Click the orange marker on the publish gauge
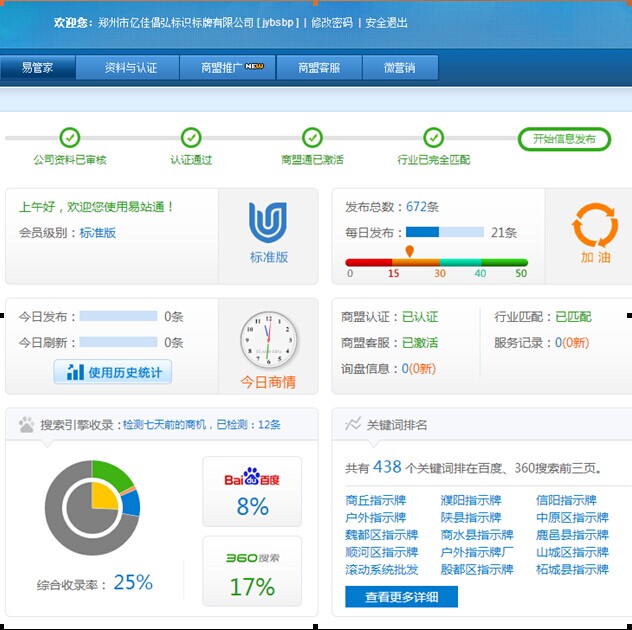Image resolution: width=632 pixels, height=630 pixels. (409, 251)
